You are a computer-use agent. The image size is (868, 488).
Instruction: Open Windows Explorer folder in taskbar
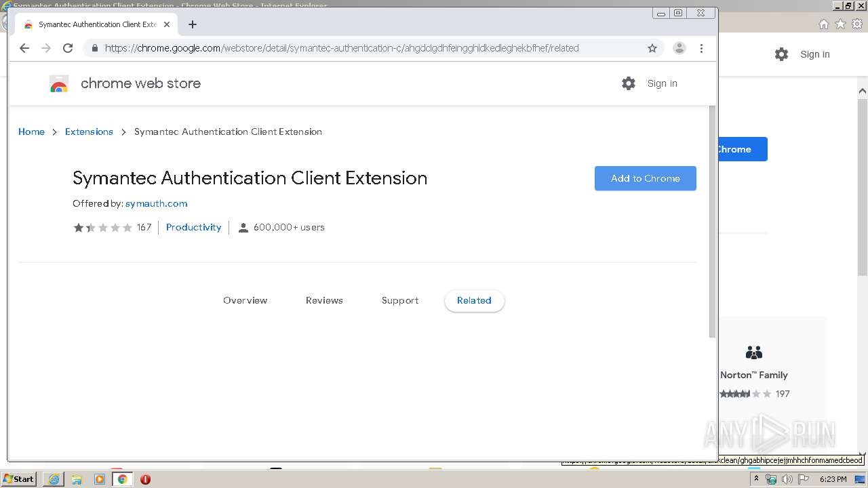click(77, 479)
